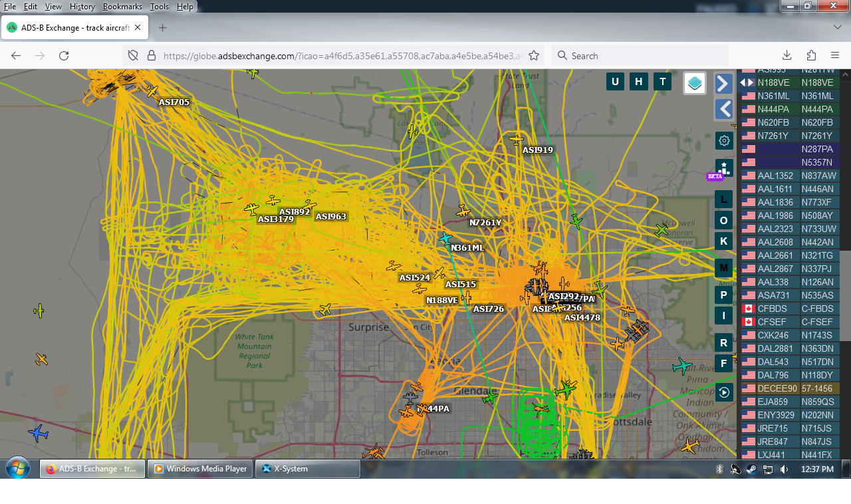Open the File menu
Image resolution: width=851 pixels, height=504 pixels.
click(10, 7)
